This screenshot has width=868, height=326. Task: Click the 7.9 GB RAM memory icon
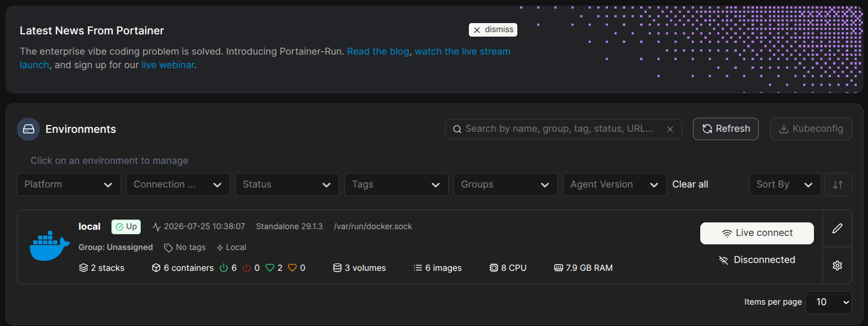coord(558,268)
